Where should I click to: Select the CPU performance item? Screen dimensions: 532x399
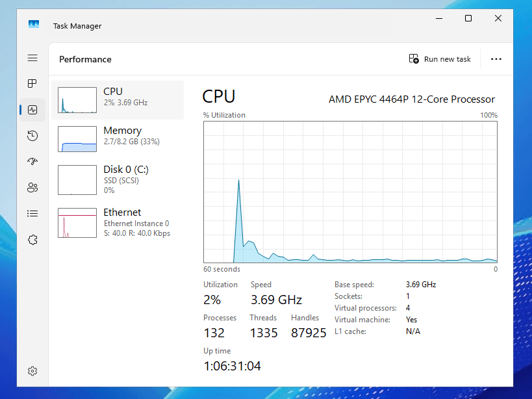point(118,100)
